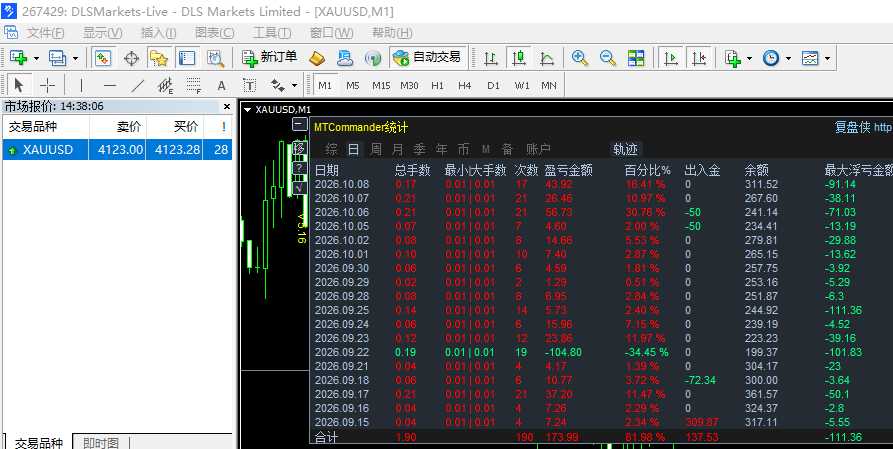This screenshot has height=449, width=893.
Task: Zoom in on the chart
Action: pos(580,58)
